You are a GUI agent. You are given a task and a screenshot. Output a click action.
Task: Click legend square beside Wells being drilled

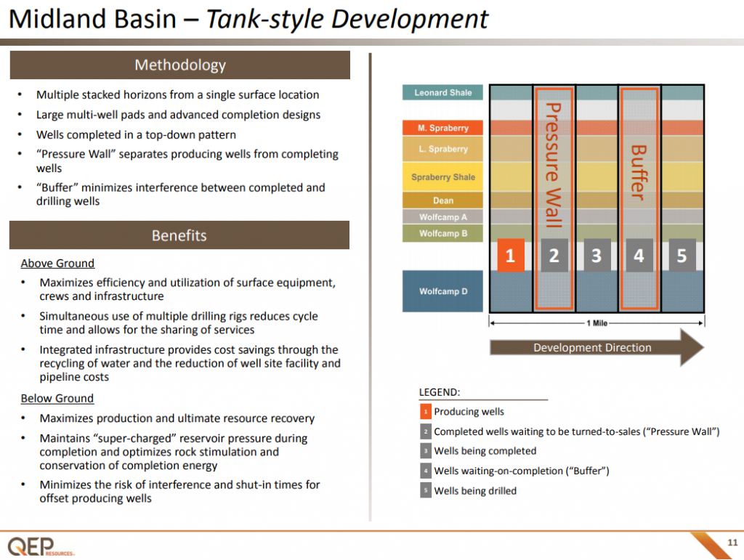coord(425,491)
